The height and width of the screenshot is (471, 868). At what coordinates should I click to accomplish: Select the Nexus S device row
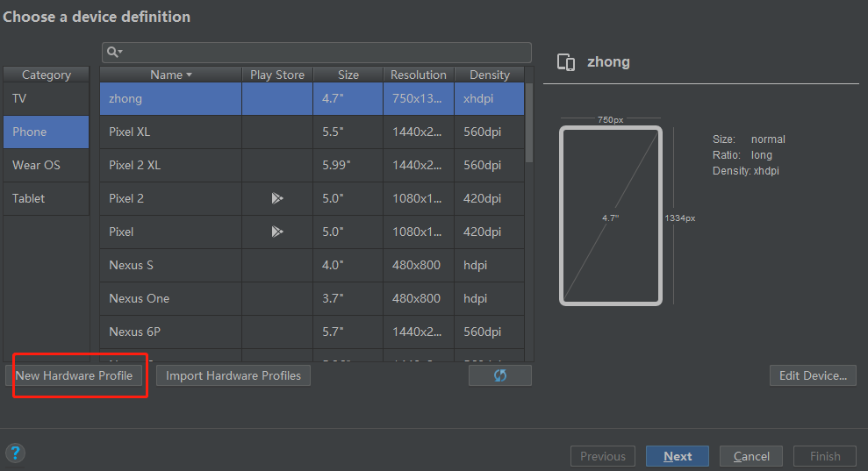pyautogui.click(x=312, y=265)
